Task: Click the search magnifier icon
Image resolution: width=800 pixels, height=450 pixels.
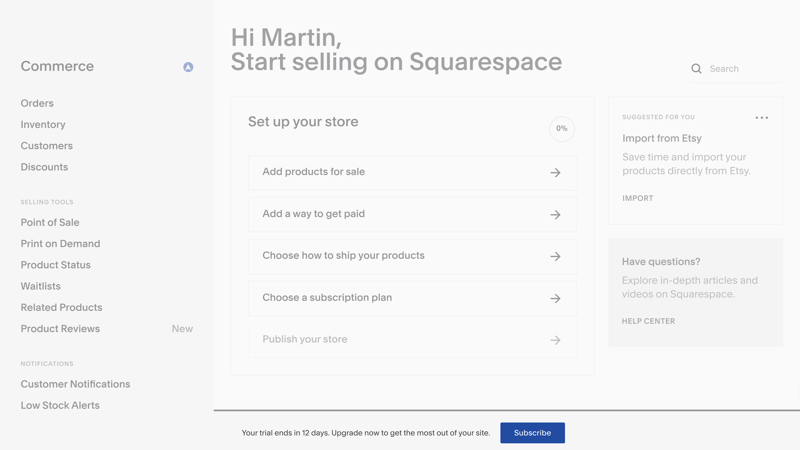Action: pyautogui.click(x=696, y=68)
